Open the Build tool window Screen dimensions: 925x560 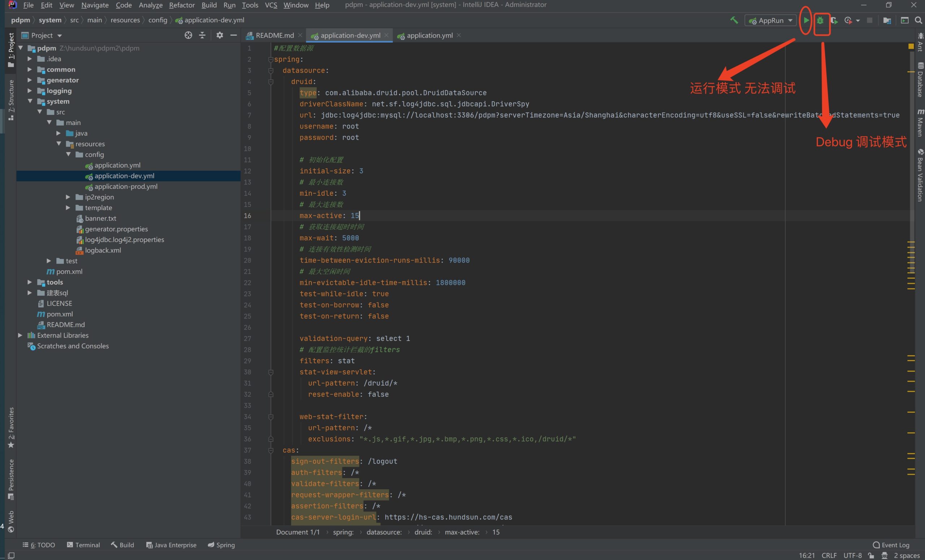[122, 545]
